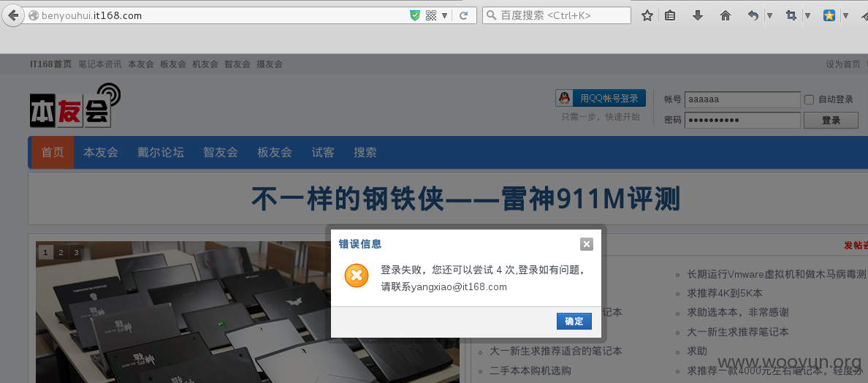Open the 笔记本资讯 top link

[x=99, y=64]
